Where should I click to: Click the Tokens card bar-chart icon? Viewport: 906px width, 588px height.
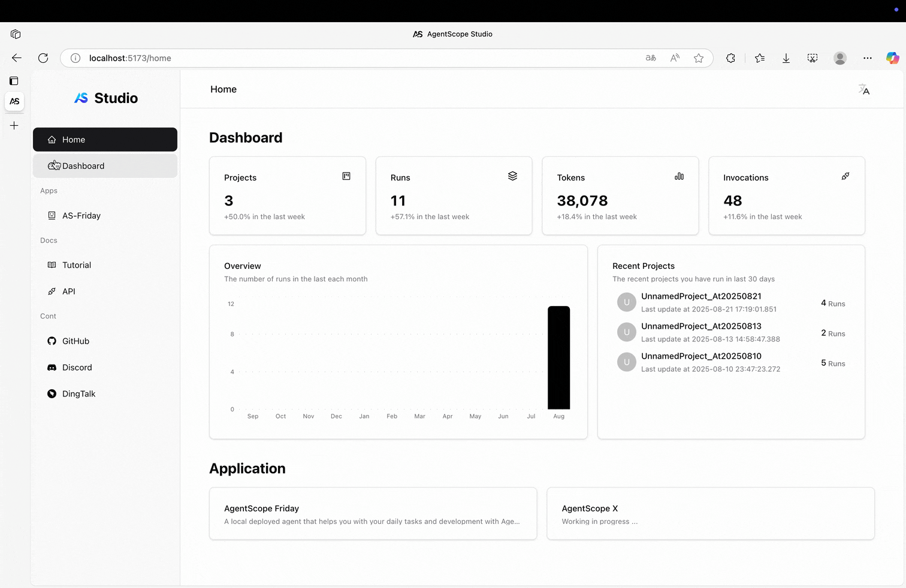coord(679,176)
